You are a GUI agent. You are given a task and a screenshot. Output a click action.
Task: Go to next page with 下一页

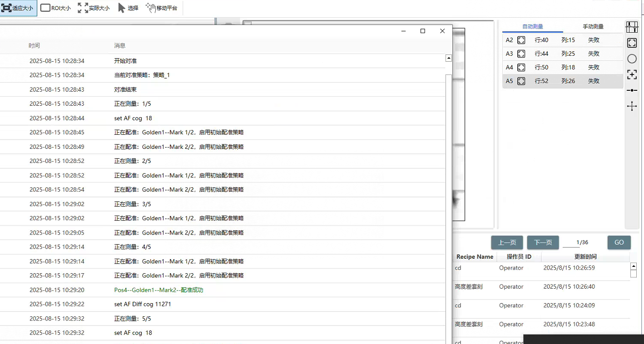tap(543, 242)
